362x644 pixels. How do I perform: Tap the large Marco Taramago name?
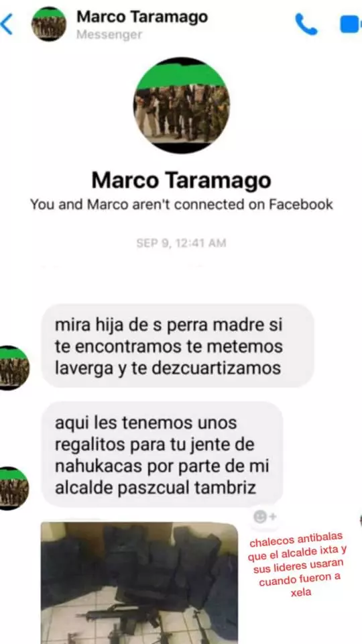tap(181, 180)
